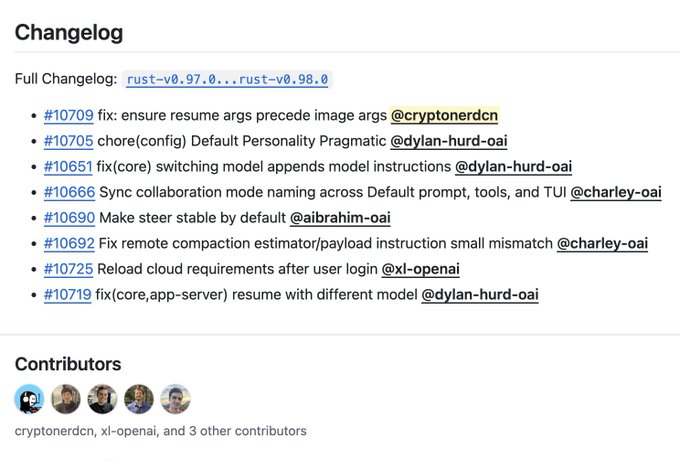The width and height of the screenshot is (680, 460).
Task: Open pull request #10692
Action: coord(69,243)
